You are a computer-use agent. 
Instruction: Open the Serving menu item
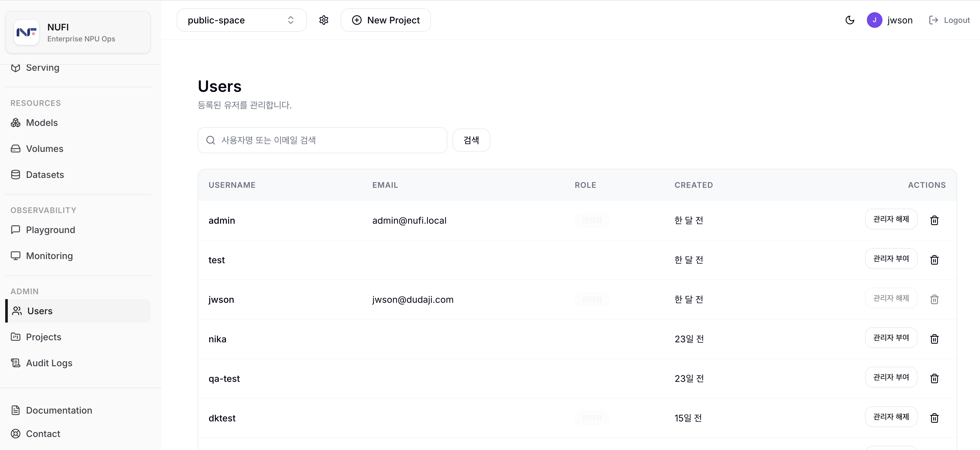tap(78, 68)
